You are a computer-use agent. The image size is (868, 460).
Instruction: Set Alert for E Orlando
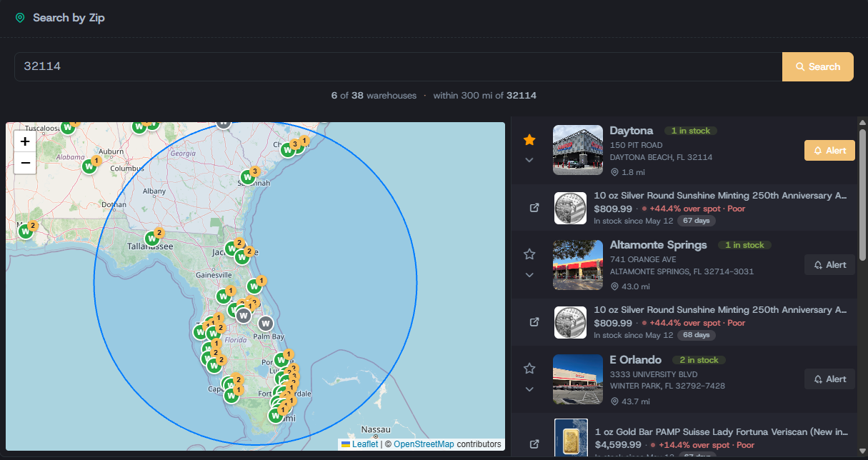829,379
